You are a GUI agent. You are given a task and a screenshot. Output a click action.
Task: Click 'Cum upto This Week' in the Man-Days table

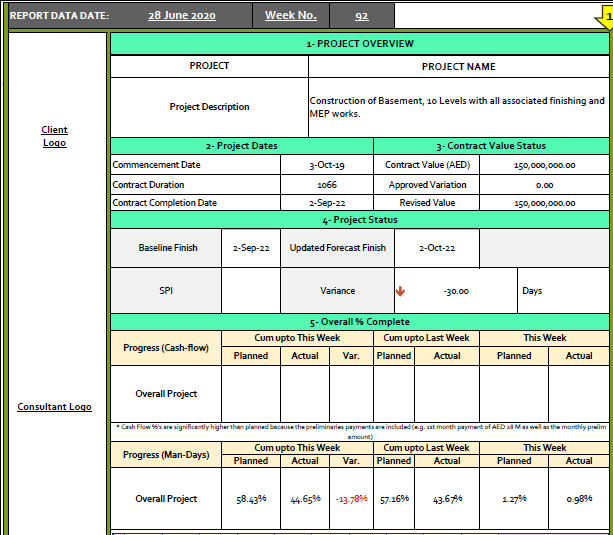tap(297, 448)
